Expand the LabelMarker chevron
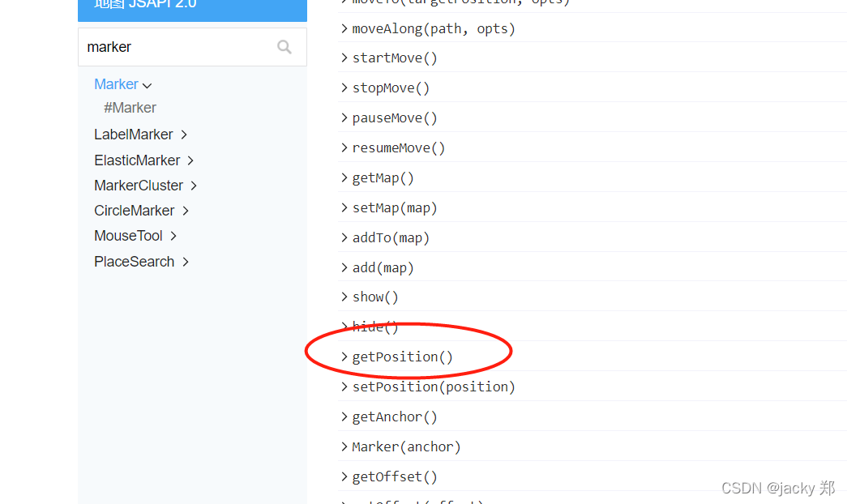Viewport: 847px width, 504px height. (x=184, y=135)
